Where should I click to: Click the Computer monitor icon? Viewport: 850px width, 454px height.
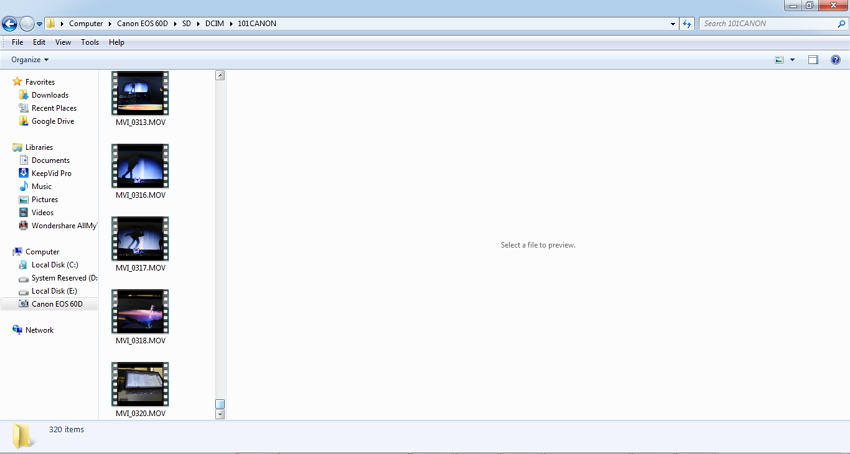point(17,252)
